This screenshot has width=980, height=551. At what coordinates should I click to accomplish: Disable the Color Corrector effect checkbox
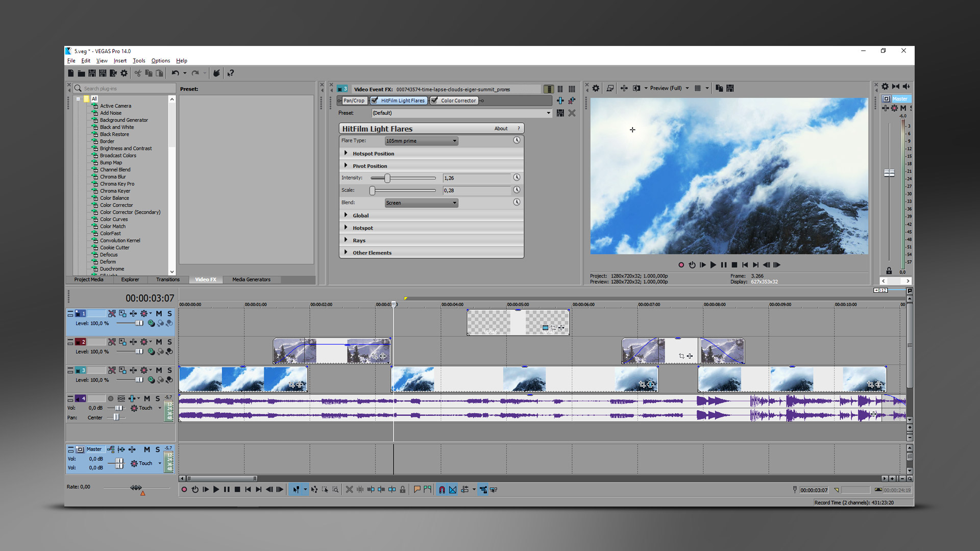[x=434, y=101]
